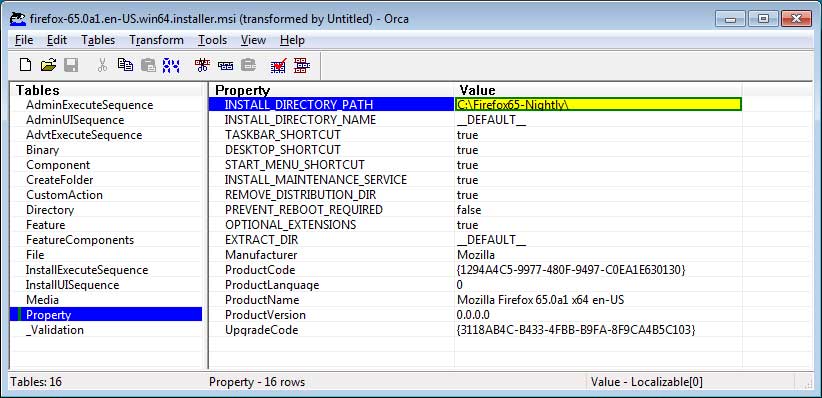
Task: Open the Help menu
Action: point(292,40)
